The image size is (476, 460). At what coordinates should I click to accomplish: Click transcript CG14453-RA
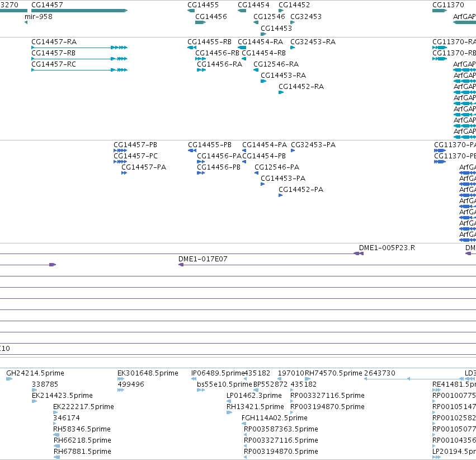pyautogui.click(x=284, y=76)
